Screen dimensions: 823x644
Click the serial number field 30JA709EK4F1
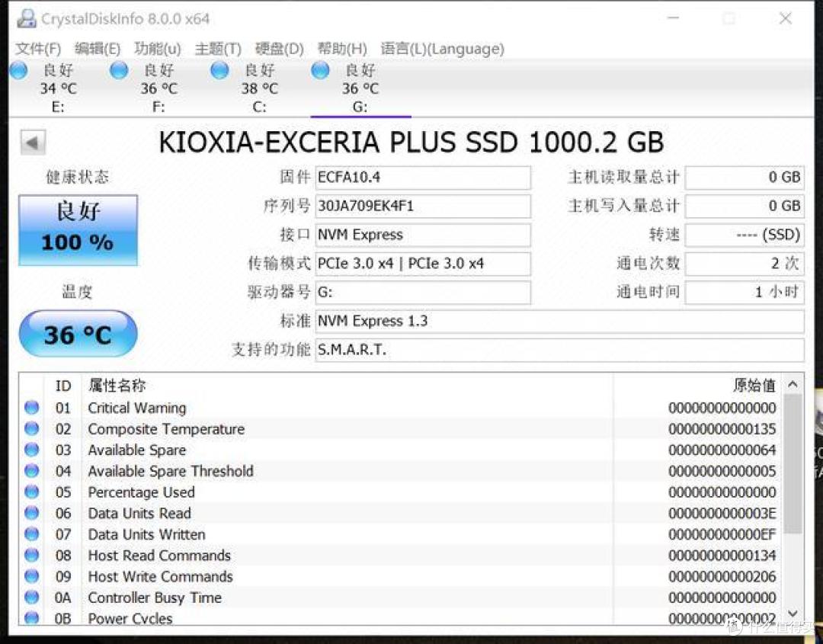423,207
